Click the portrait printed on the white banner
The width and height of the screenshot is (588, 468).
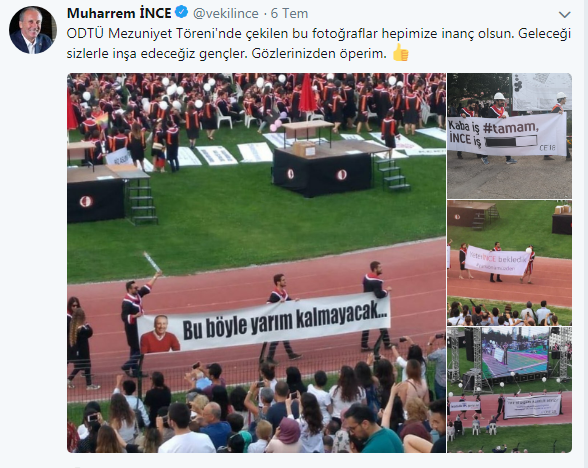[x=159, y=334]
